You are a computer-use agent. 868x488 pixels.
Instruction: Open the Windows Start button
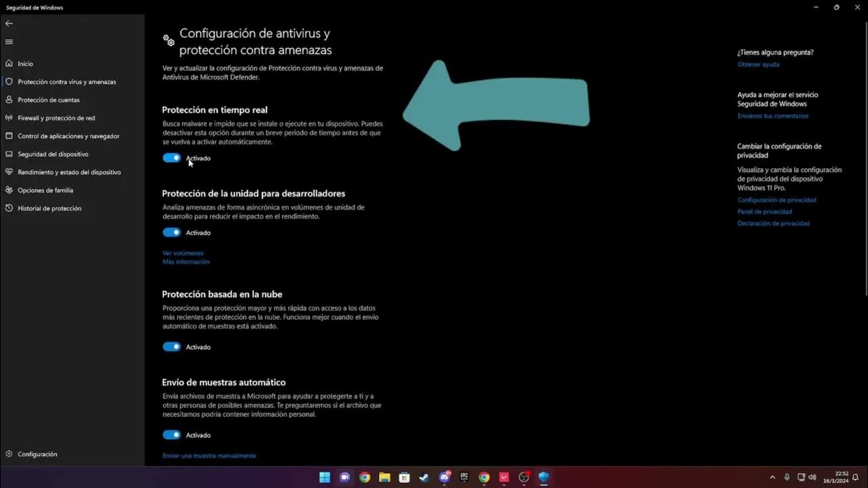[325, 477]
